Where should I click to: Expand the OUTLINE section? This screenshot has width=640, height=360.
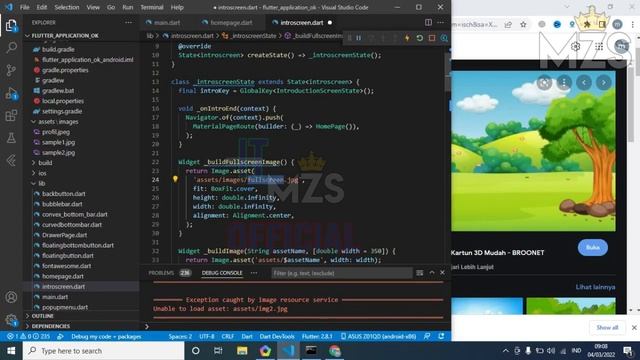(42, 316)
